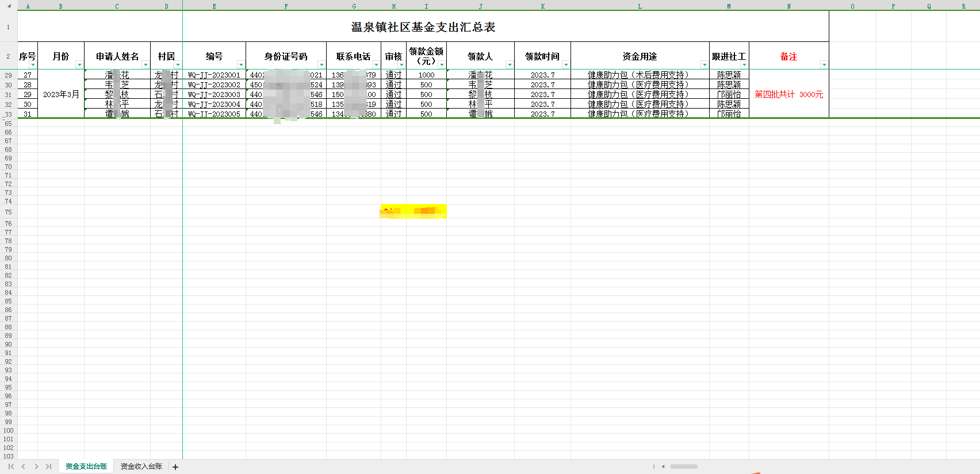Jump to last sheet with navigation arrow
Screen dimensions: 980x474
[49, 467]
